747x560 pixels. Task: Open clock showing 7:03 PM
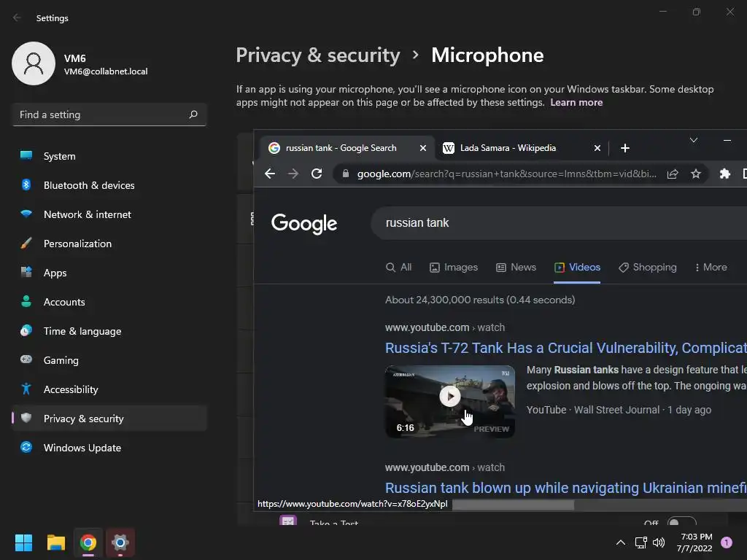[694, 542]
